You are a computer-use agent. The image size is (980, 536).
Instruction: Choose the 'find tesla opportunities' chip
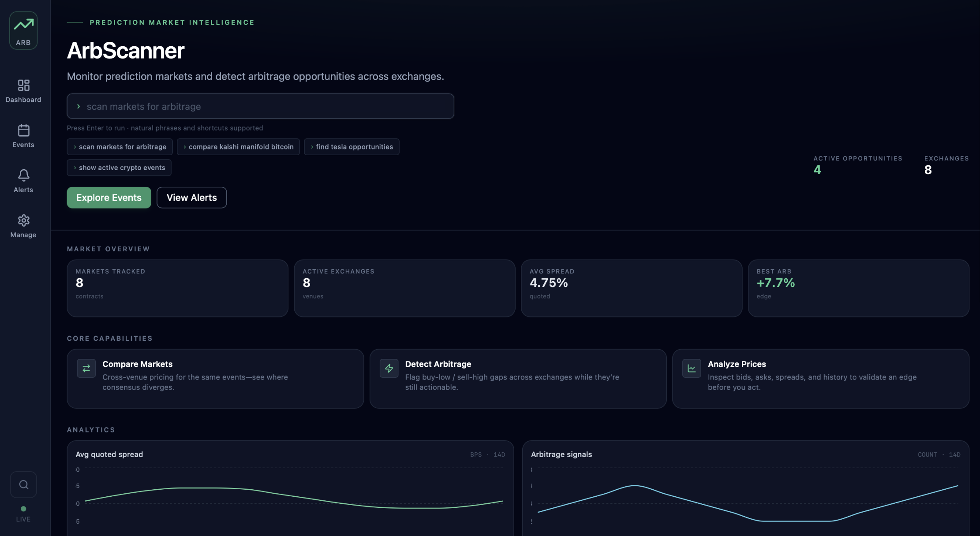[352, 147]
